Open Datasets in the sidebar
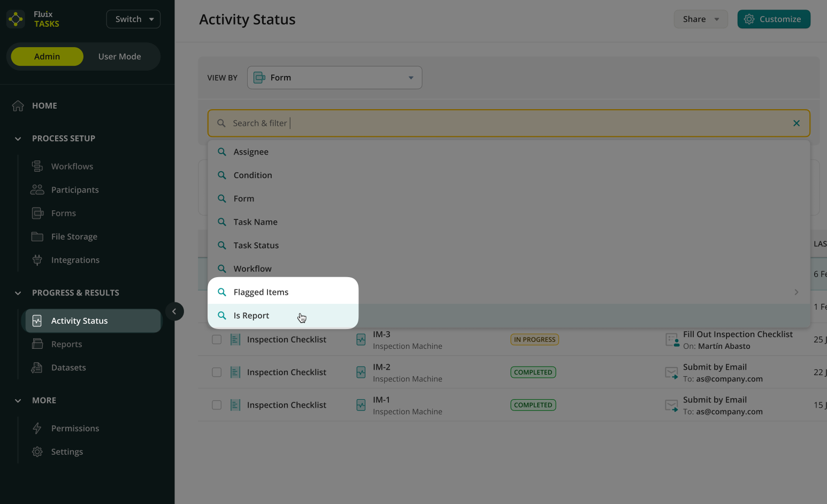 pyautogui.click(x=68, y=368)
